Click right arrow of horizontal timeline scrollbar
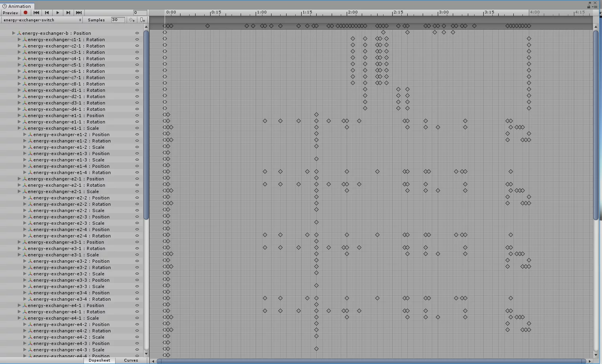The height and width of the screenshot is (364, 602). click(590, 361)
